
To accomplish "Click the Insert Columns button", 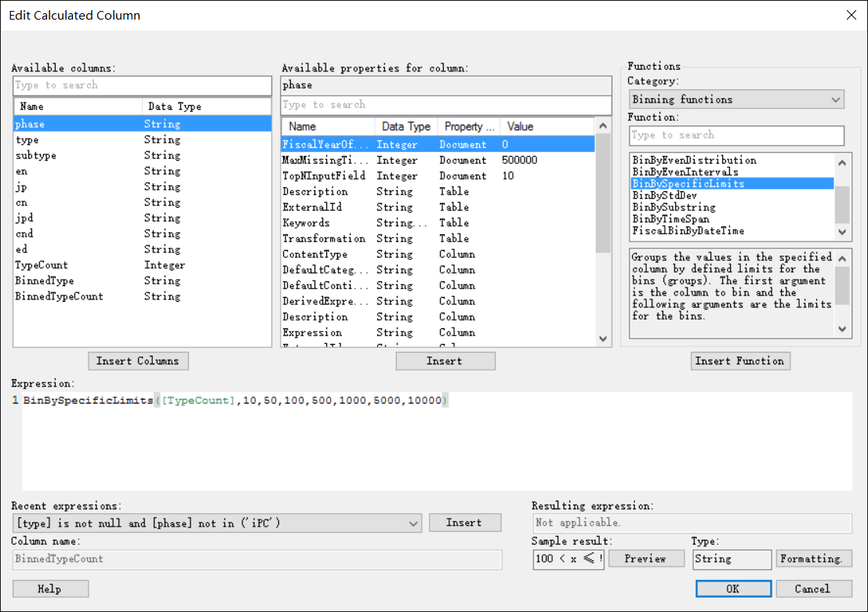I will [138, 360].
